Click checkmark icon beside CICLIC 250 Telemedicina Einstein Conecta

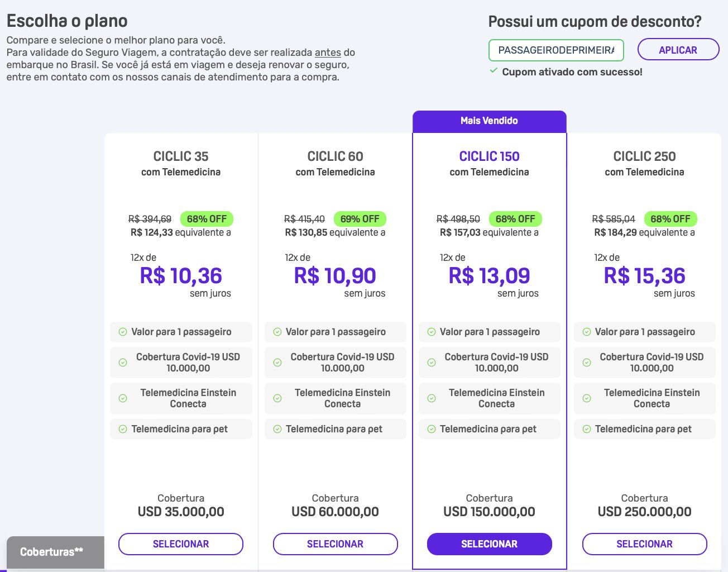tap(587, 398)
